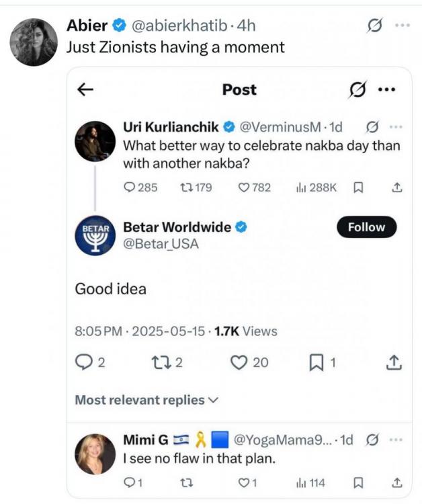Bookmark Mimi G's reply
This screenshot has width=422, height=504.
(x=358, y=482)
